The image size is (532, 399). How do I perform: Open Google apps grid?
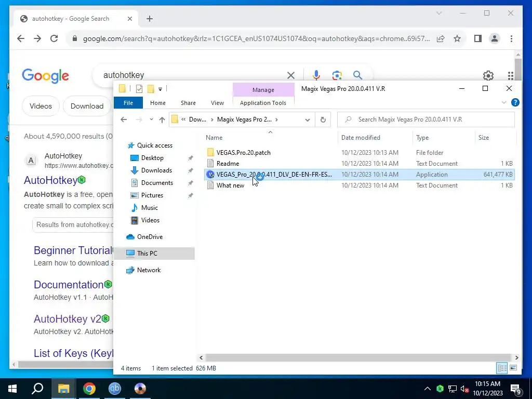511,75
